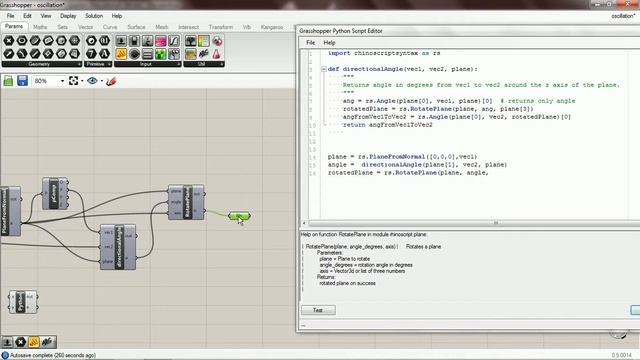Select the tree viewer icon in Util panel
The height and width of the screenshot is (360, 640).
pos(190,41)
